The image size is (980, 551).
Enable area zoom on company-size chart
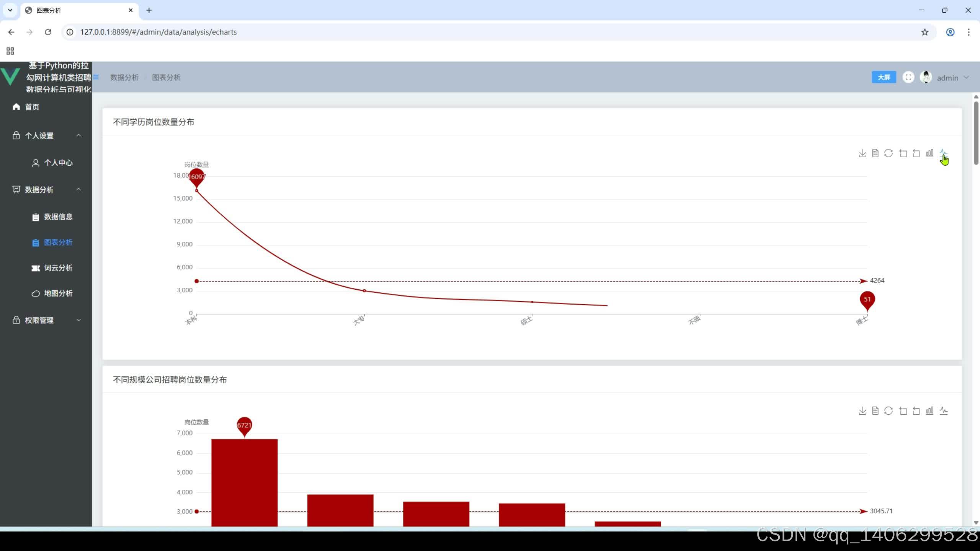(903, 411)
